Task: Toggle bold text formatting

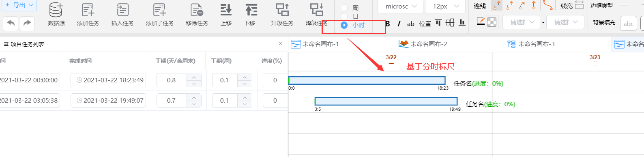Action: coord(388,24)
